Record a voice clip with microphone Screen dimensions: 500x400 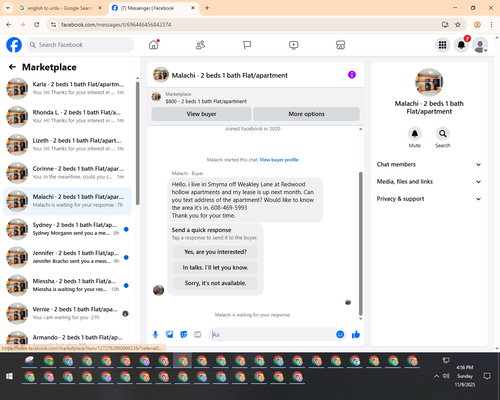[x=155, y=334]
